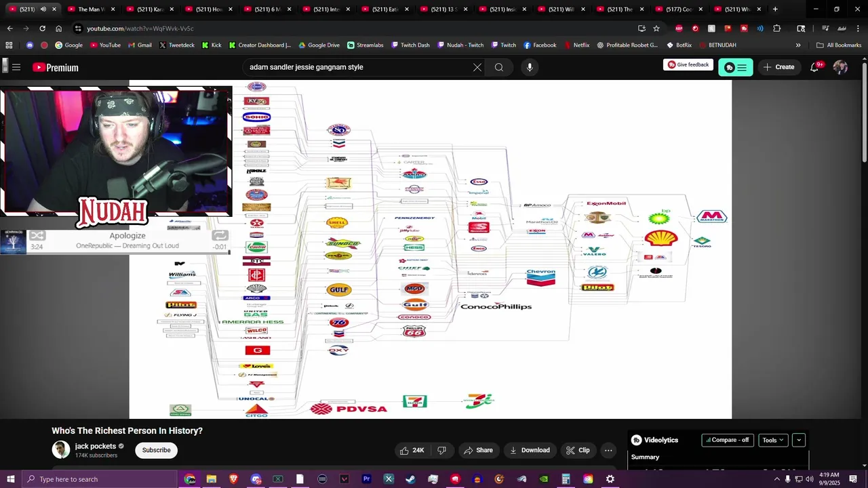Reload the current page
868x488 pixels.
(42, 28)
